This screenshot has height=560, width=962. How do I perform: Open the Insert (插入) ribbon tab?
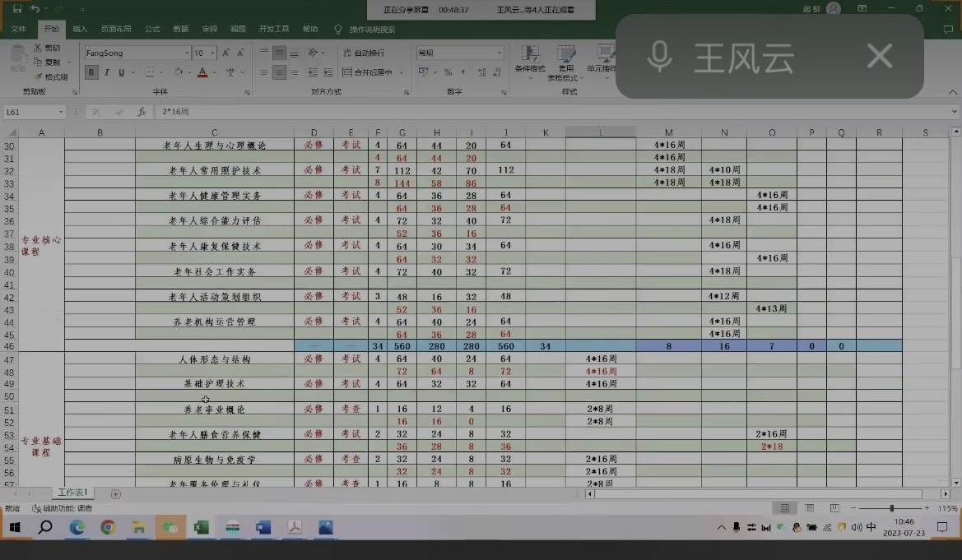80,29
